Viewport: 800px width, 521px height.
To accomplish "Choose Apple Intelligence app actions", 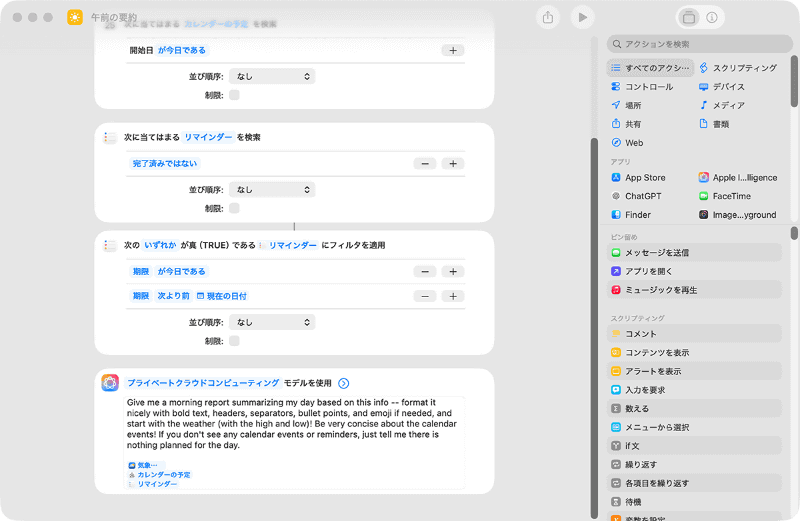I will (738, 178).
